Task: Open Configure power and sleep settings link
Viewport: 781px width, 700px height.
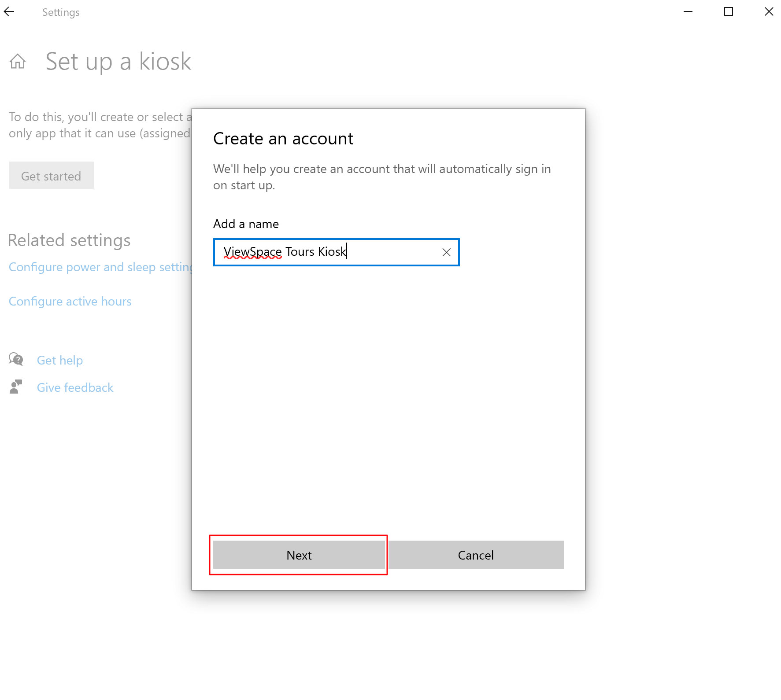Action: click(100, 267)
